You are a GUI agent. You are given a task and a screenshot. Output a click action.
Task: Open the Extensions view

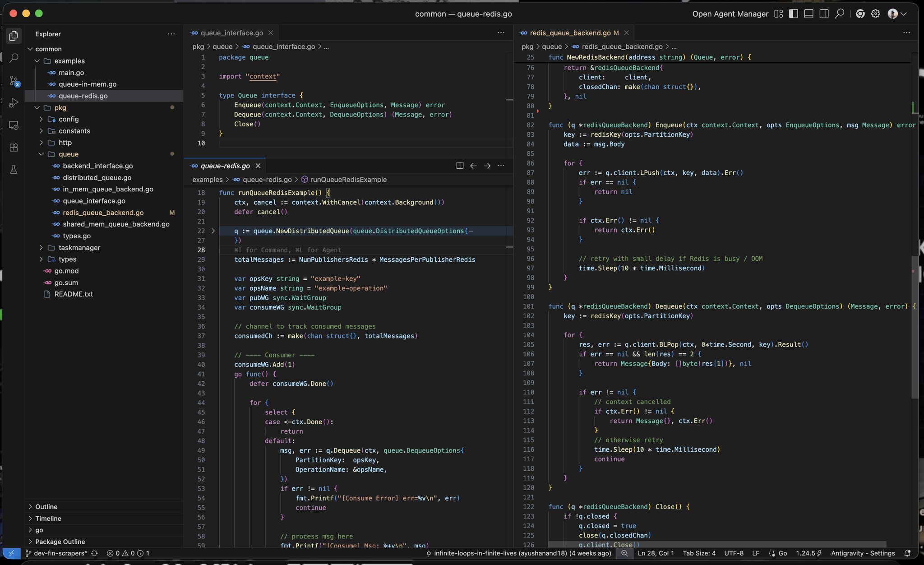[x=14, y=148]
